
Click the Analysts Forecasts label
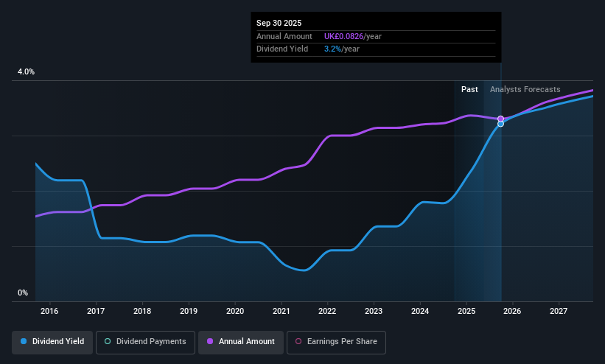coord(525,90)
